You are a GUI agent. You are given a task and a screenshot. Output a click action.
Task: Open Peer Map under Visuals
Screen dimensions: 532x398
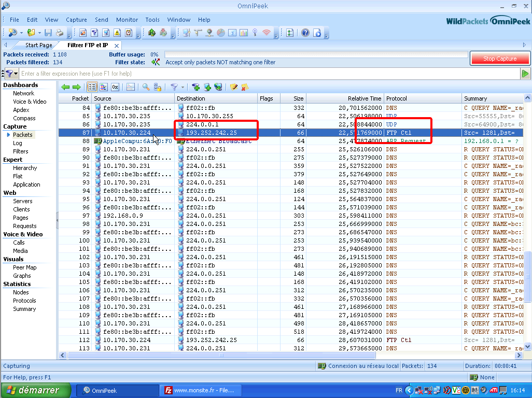click(24, 267)
